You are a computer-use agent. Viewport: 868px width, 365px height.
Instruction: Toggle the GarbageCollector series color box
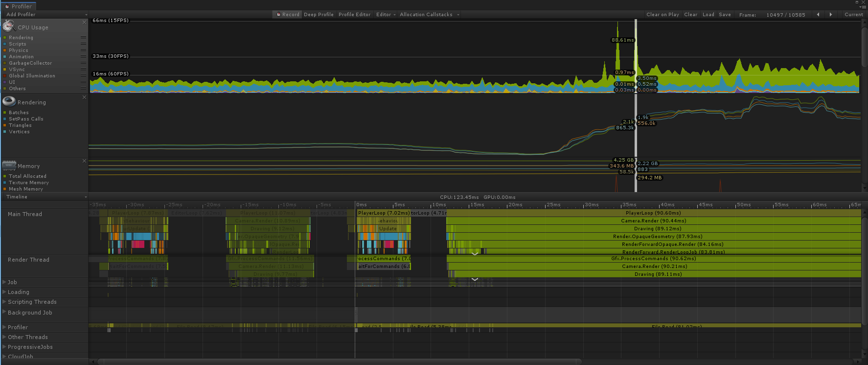pyautogui.click(x=5, y=63)
